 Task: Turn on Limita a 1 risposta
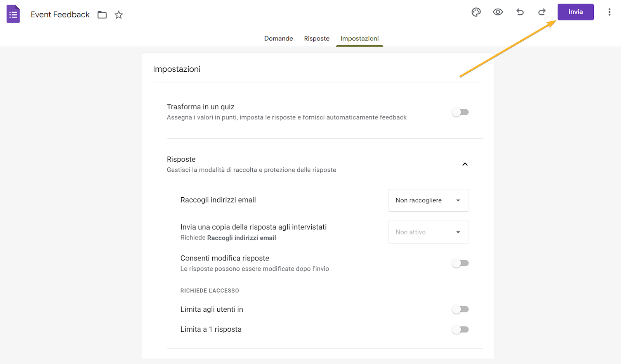pos(460,329)
